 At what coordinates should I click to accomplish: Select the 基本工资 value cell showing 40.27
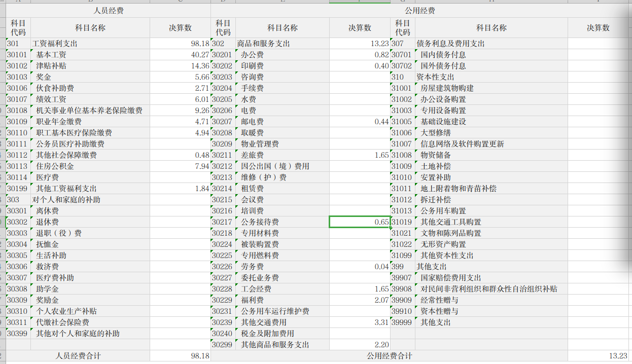tap(180, 55)
